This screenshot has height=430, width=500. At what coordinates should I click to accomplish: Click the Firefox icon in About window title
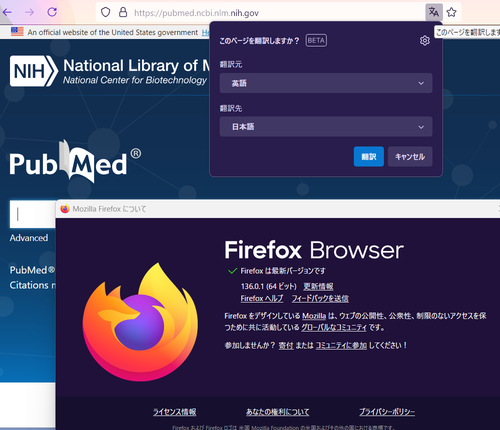tap(65, 209)
